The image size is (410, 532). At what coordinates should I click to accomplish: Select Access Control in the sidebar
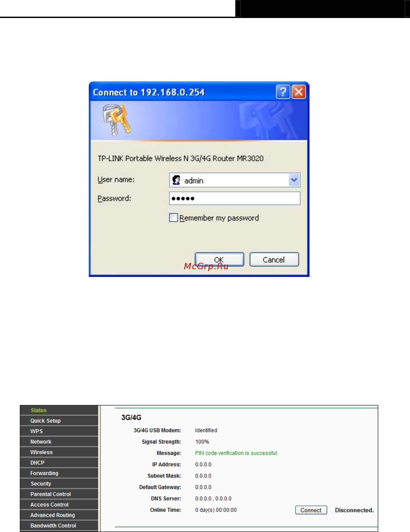point(59,505)
